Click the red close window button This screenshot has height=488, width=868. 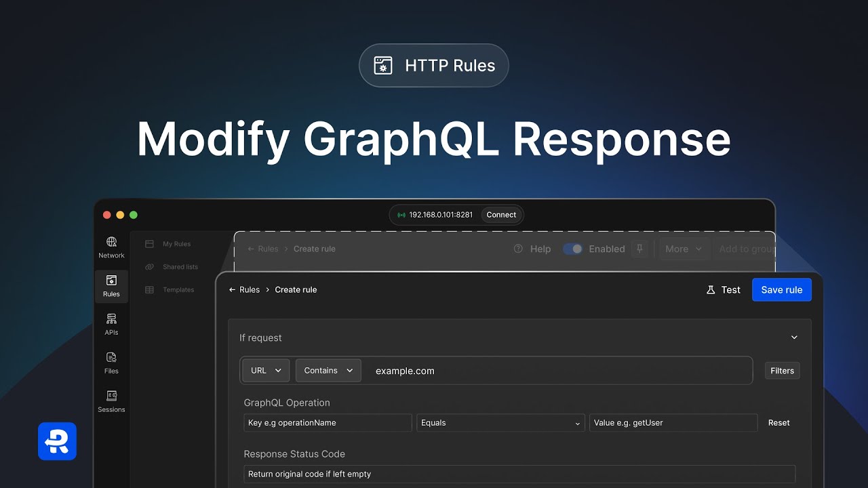[106, 215]
